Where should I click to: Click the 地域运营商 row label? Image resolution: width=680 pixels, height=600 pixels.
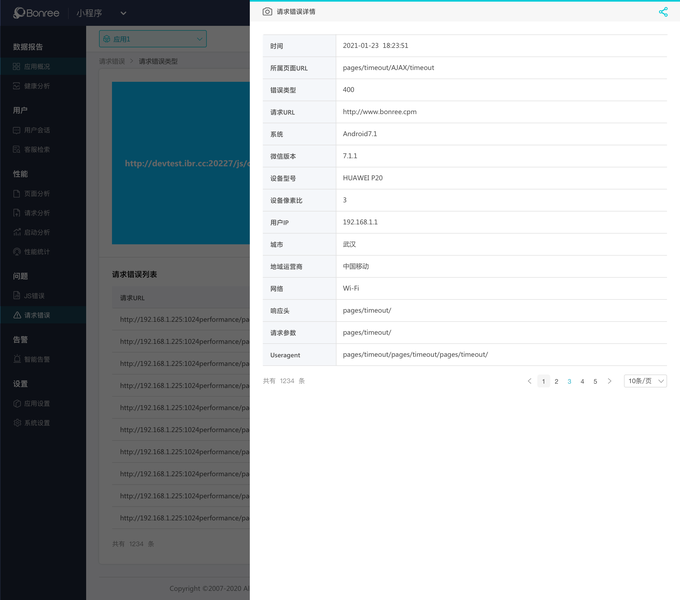286,267
